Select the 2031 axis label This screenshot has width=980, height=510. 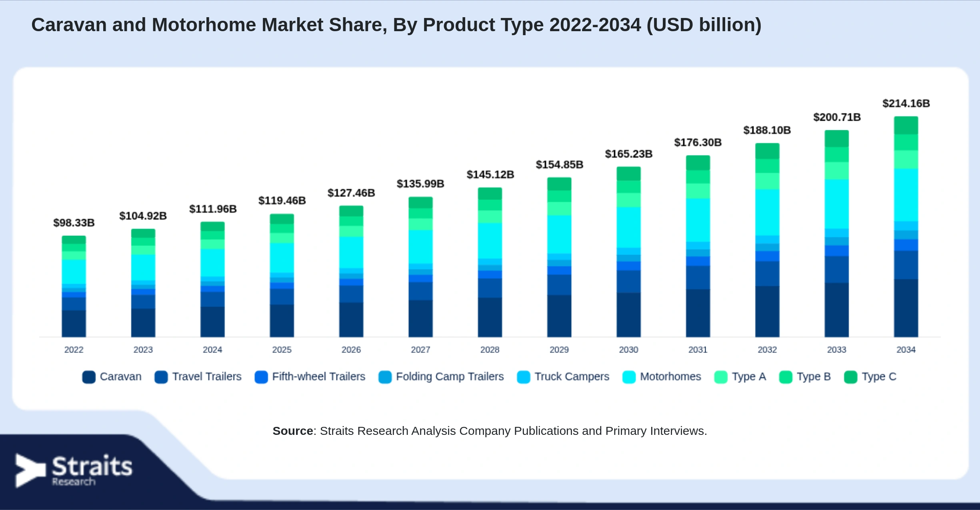click(698, 350)
